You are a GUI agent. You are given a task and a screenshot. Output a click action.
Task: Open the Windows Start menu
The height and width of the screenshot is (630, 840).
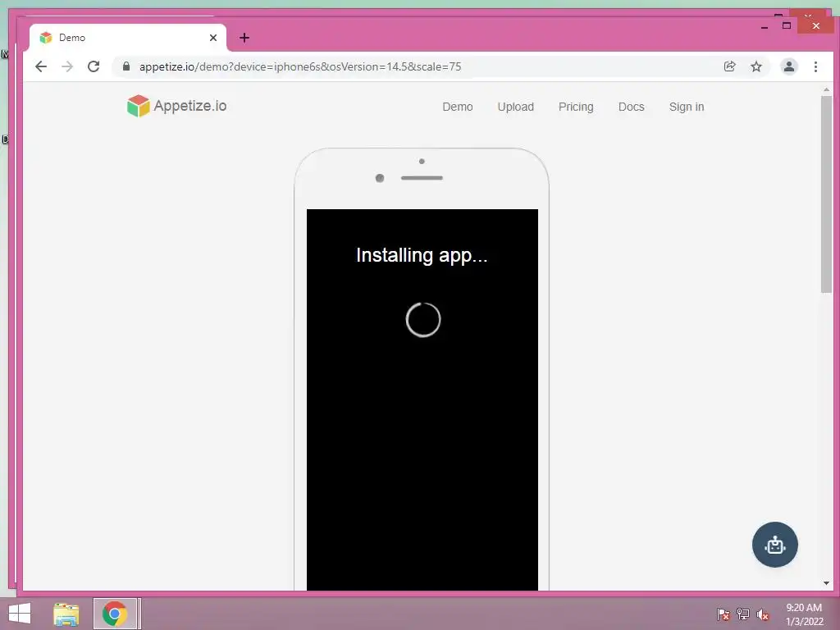20,614
